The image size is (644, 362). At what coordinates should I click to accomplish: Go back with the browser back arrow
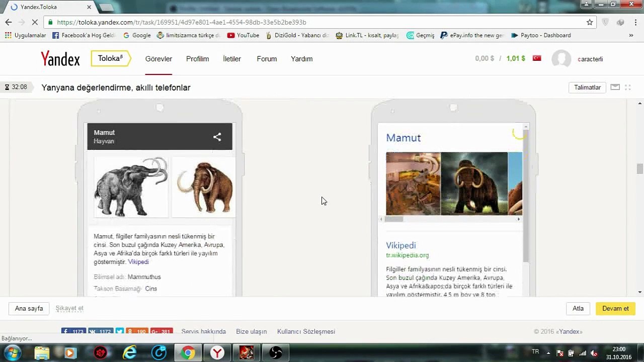tap(8, 22)
